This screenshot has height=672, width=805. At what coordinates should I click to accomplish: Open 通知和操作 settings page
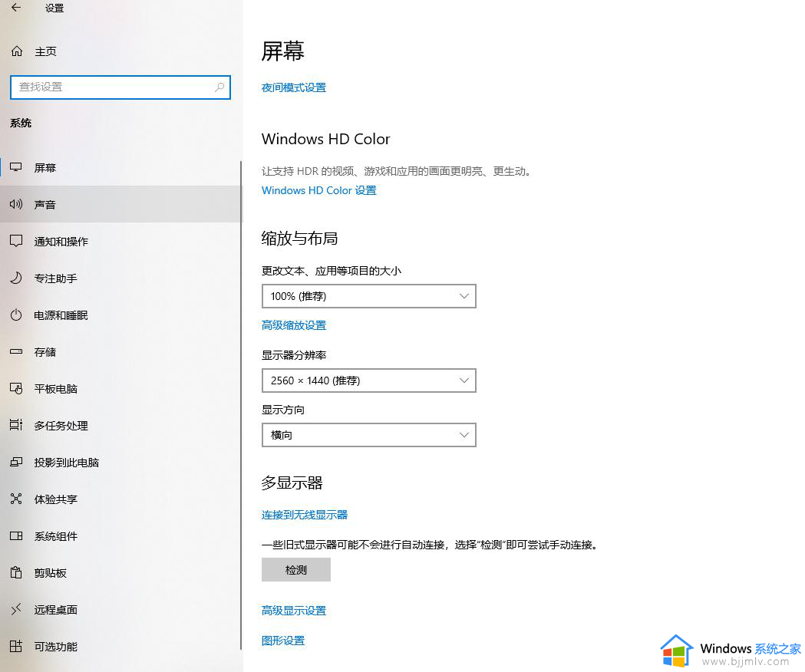click(120, 242)
